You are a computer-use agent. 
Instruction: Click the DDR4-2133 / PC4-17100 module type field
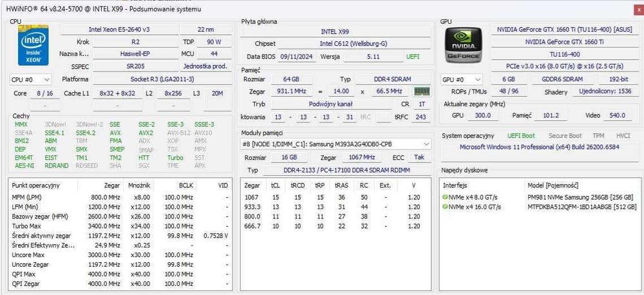pyautogui.click(x=346, y=170)
